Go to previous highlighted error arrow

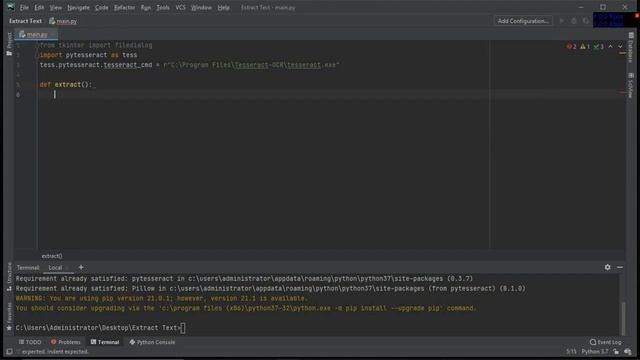pyautogui.click(x=610, y=47)
